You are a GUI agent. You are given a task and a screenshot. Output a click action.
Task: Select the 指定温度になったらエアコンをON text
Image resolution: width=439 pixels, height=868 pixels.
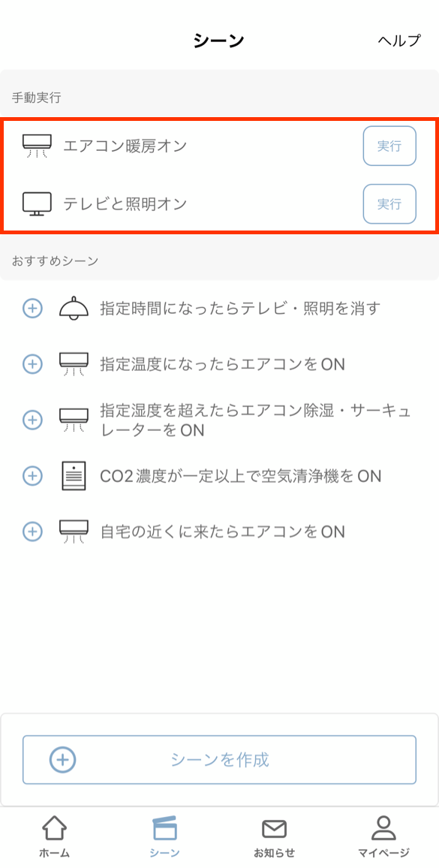point(223,364)
